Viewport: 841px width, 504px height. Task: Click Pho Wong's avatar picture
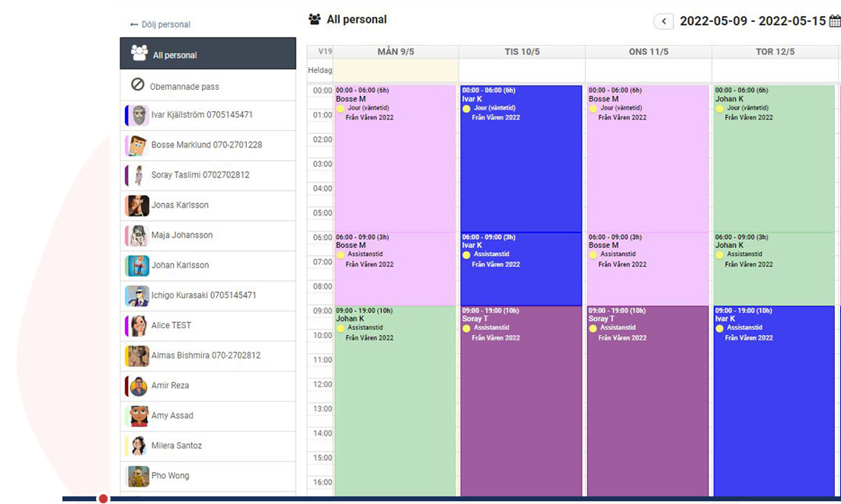coord(138,476)
